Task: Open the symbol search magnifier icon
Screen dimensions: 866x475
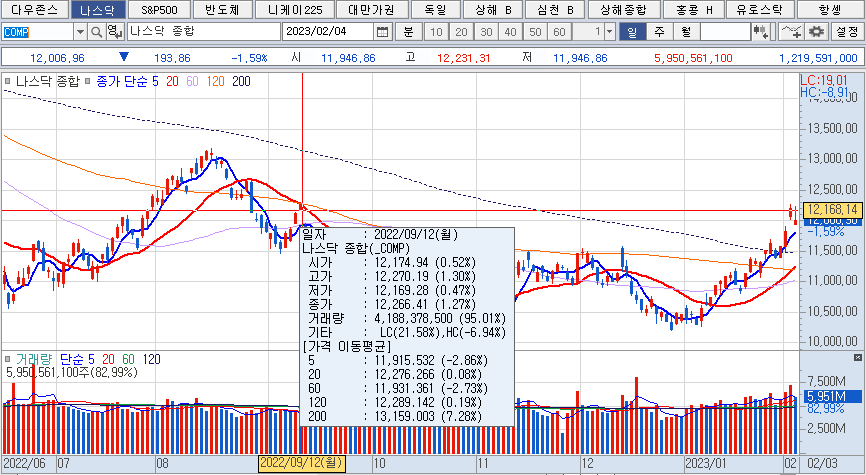Action: click(x=97, y=32)
